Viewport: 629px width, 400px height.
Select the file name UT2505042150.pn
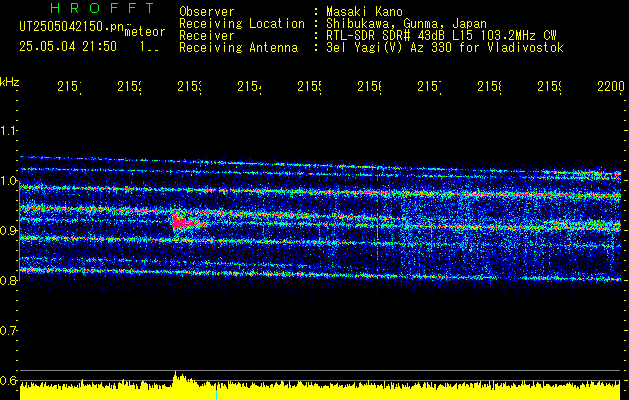71,27
